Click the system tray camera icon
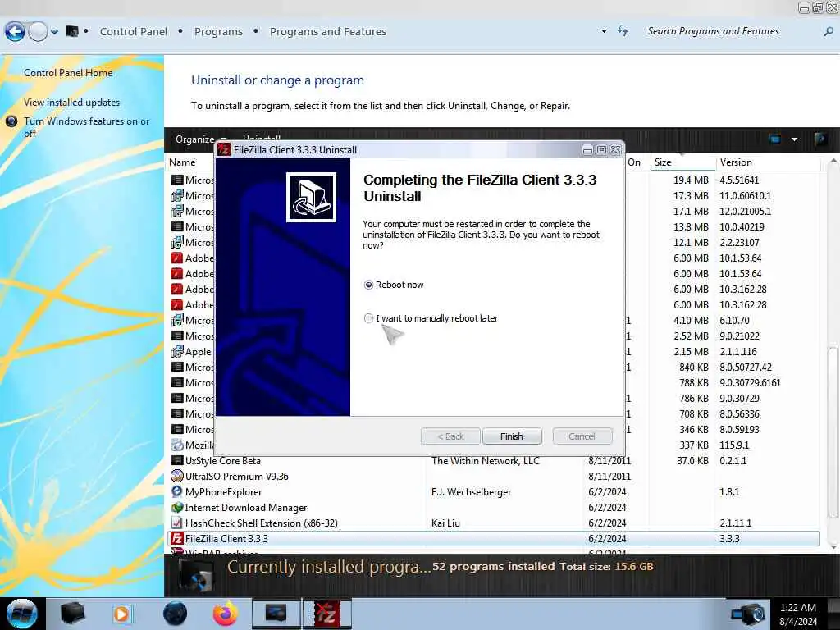The width and height of the screenshot is (840, 630). coord(748,614)
